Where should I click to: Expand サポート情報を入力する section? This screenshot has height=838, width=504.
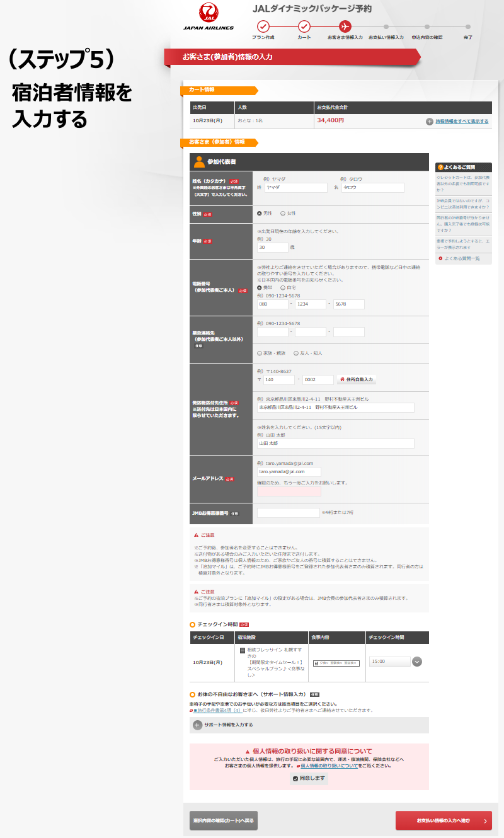[309, 725]
